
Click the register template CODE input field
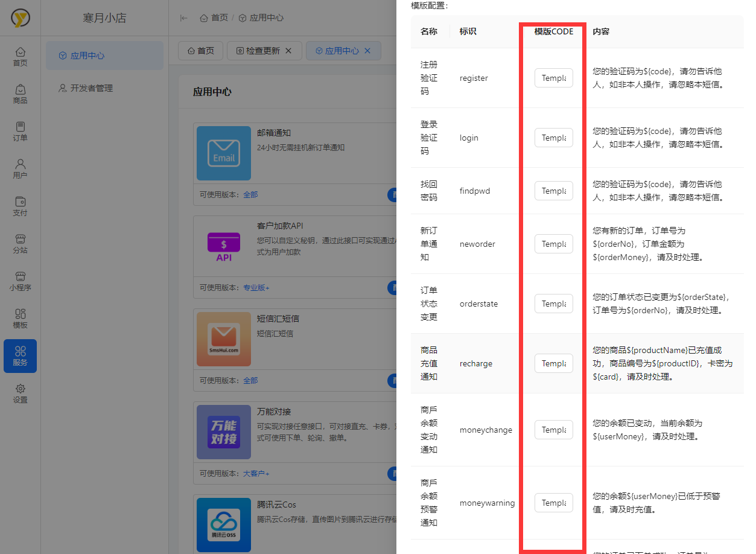point(553,78)
